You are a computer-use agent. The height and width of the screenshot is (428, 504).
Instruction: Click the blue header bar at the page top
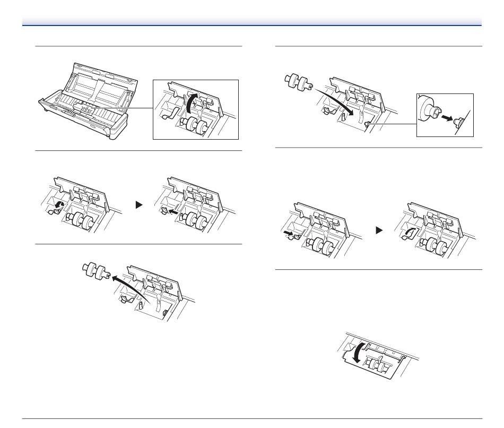(252, 22)
